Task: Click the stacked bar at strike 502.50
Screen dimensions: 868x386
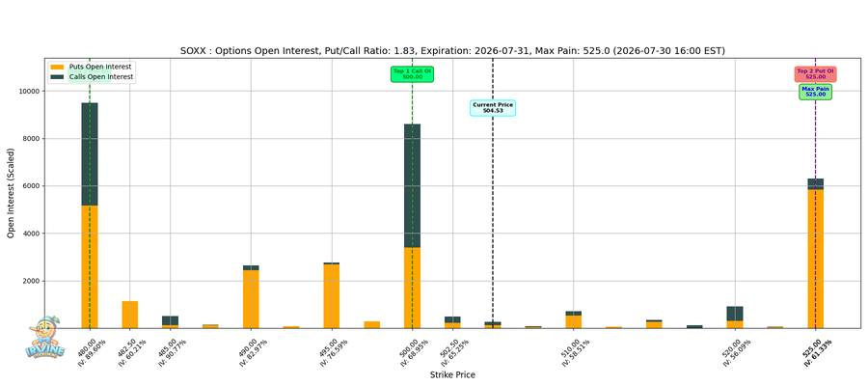Action: [453, 322]
